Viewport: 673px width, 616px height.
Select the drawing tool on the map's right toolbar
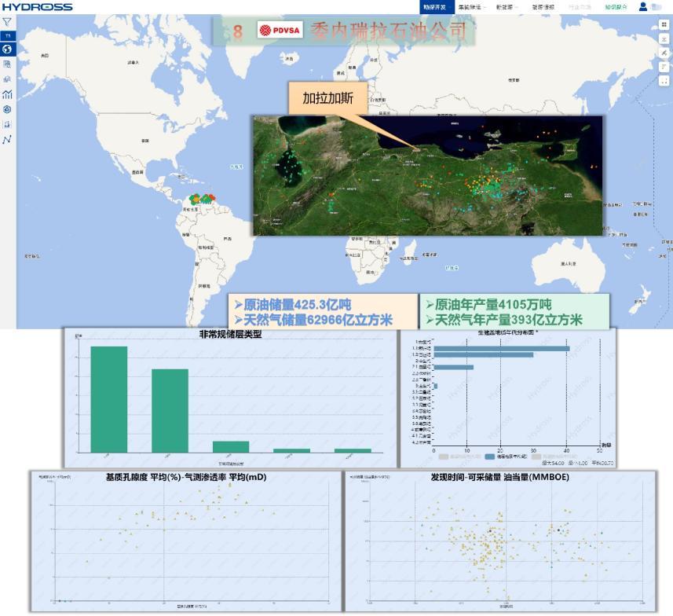[x=664, y=53]
